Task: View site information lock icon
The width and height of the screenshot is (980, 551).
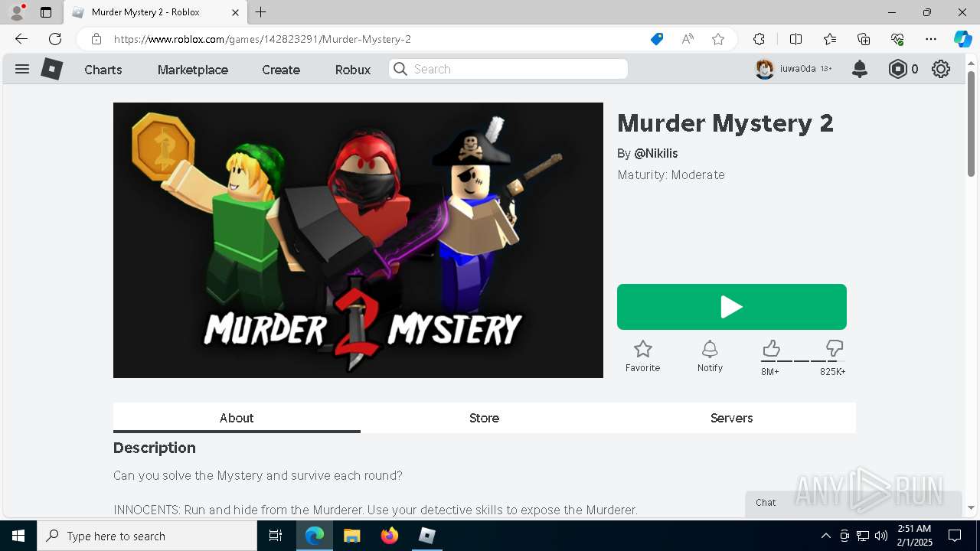Action: 96,39
